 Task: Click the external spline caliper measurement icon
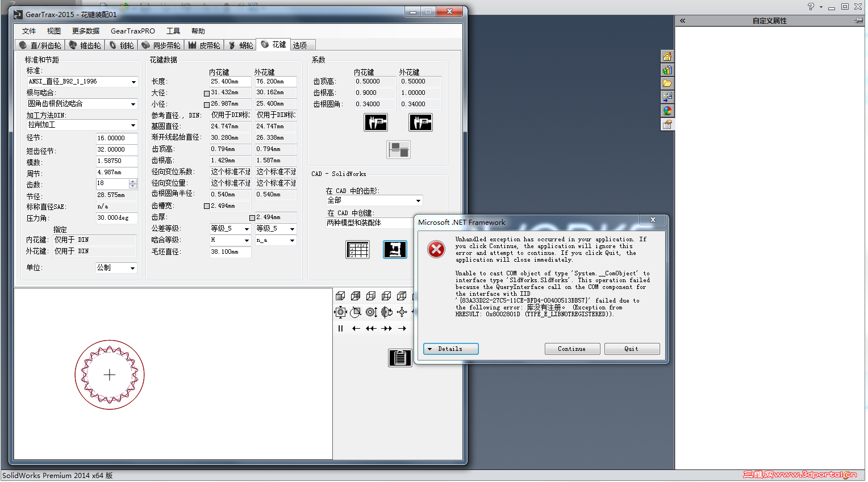coord(420,122)
